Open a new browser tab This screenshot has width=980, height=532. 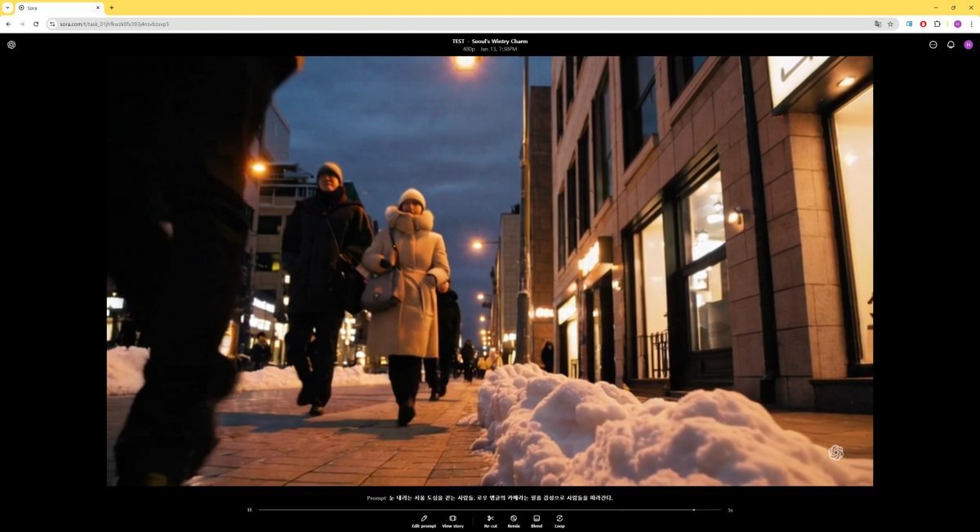111,7
